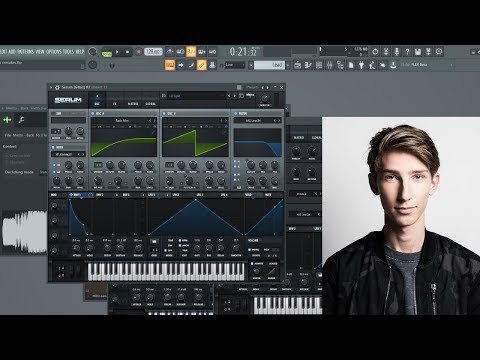Open the HELP menu
480x360 pixels.
[x=80, y=52]
